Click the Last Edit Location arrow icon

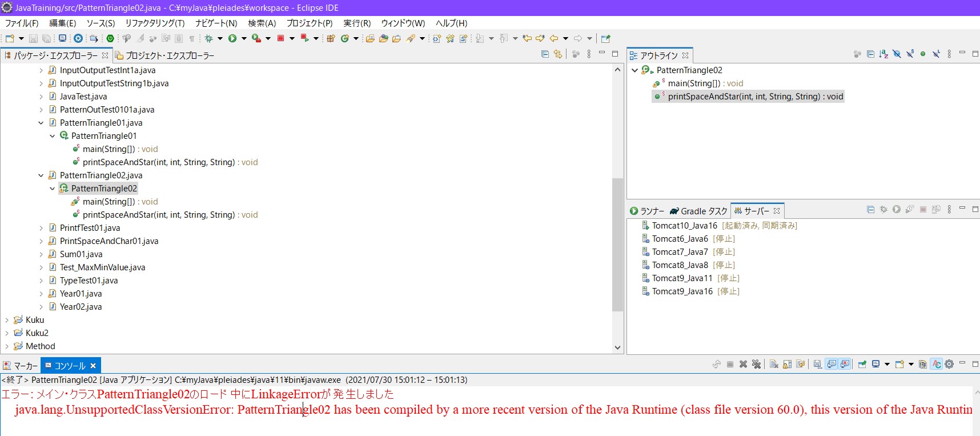(527, 38)
